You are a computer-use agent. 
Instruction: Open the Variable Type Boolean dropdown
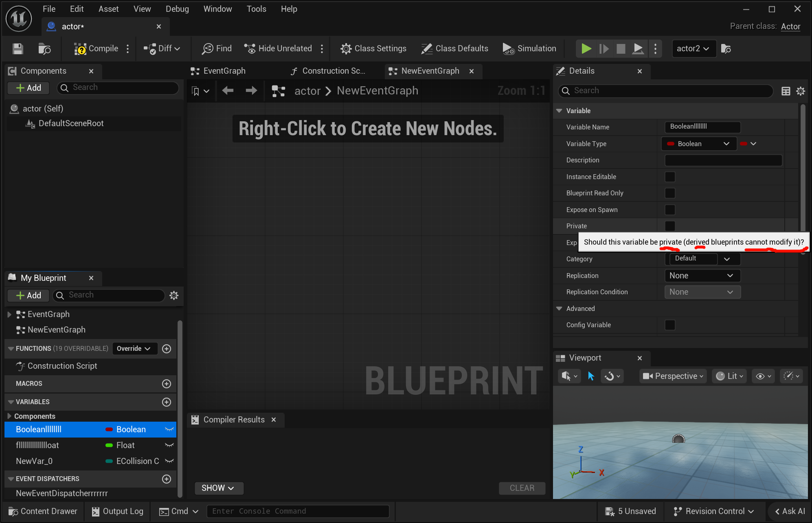(699, 144)
